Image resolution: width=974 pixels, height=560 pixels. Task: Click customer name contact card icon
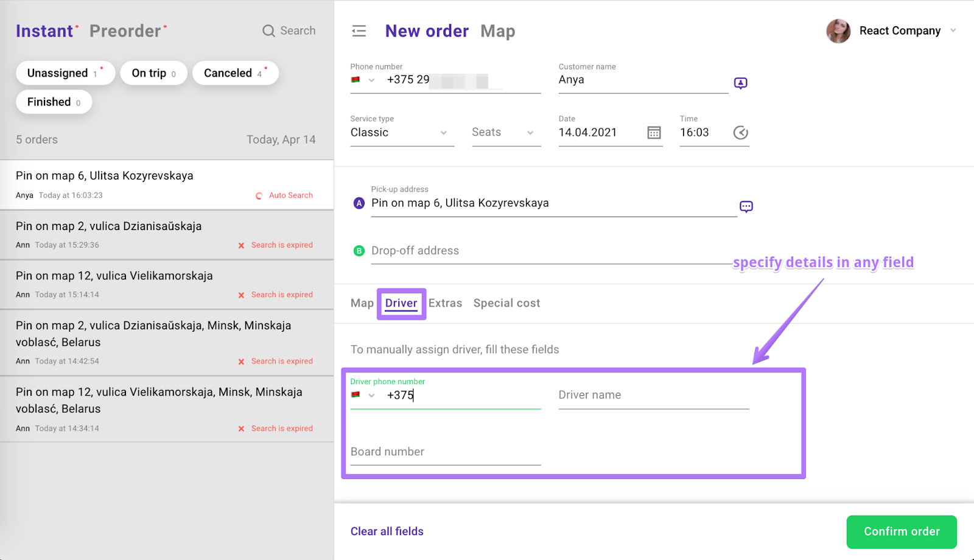[x=740, y=83]
